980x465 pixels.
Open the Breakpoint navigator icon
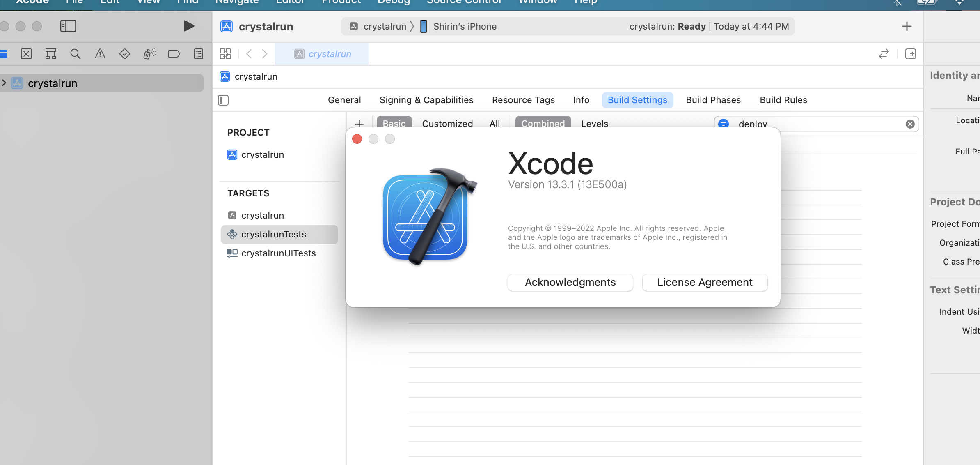coord(174,54)
